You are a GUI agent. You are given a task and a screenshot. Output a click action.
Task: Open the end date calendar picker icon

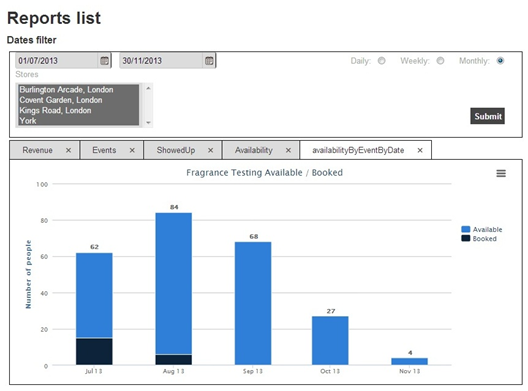pos(209,61)
